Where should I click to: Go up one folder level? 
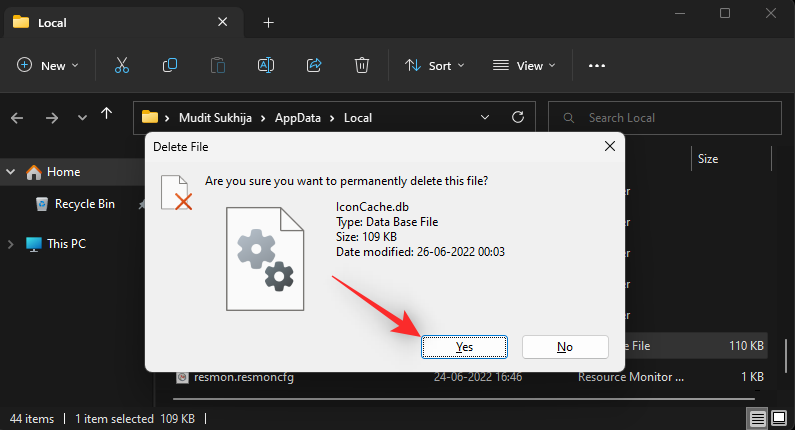(106, 114)
